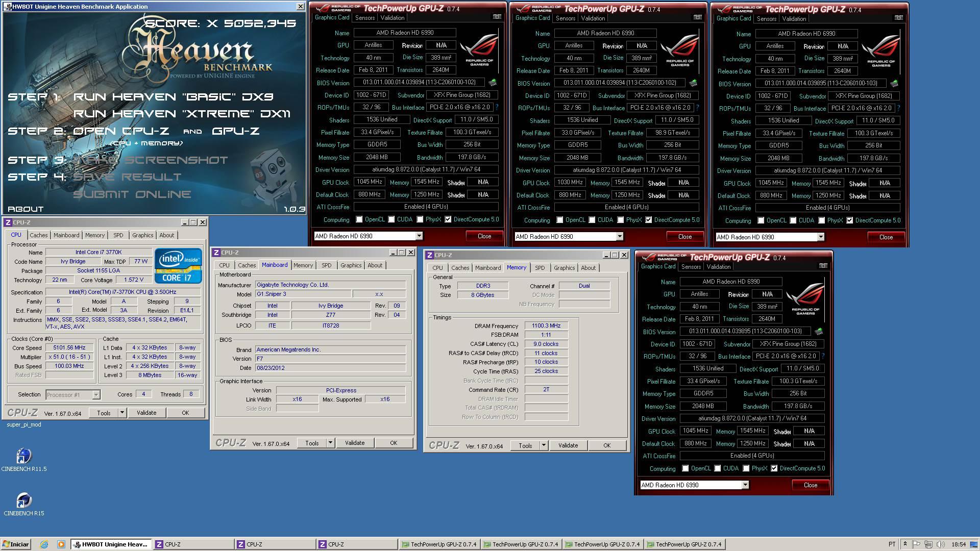This screenshot has width=980, height=551.
Task: Toggle DirectCompute 5.0 checkbox in bottom GPU-Z
Action: coord(774,469)
